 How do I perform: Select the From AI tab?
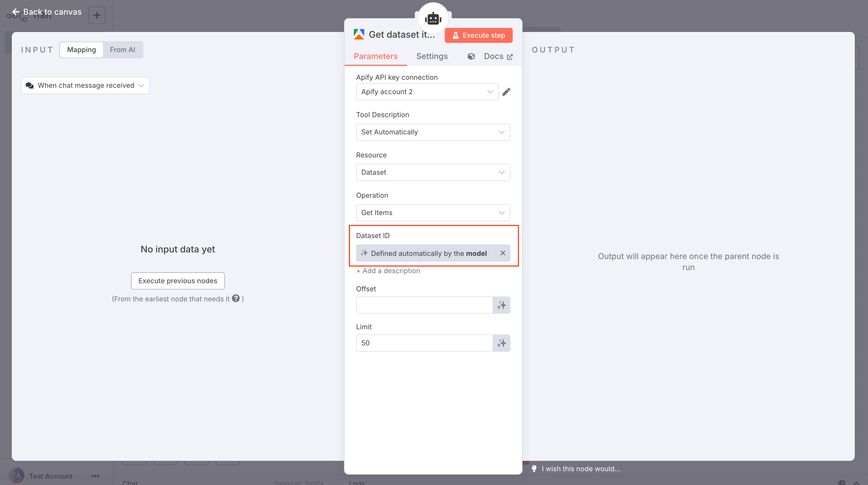tap(122, 50)
